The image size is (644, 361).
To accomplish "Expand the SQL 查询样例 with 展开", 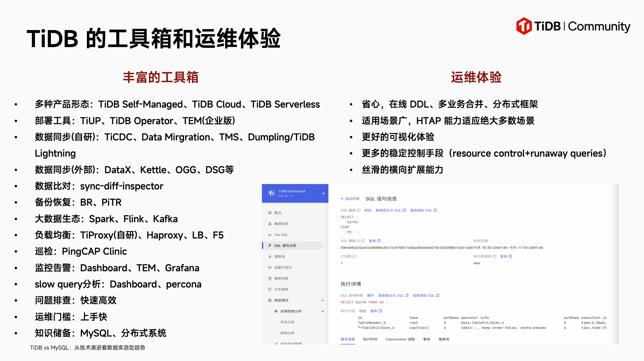I will (x=370, y=295).
